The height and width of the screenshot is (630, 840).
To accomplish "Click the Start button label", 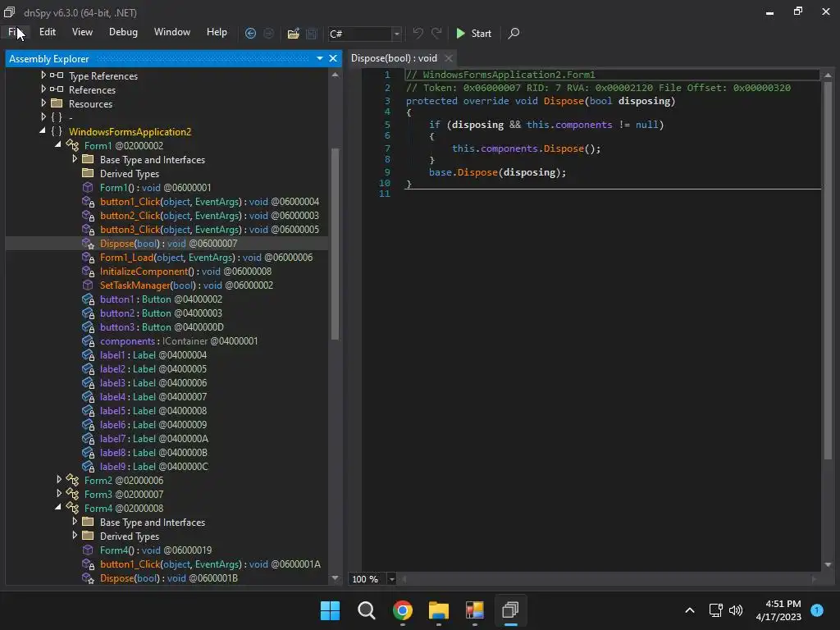I will 481,33.
